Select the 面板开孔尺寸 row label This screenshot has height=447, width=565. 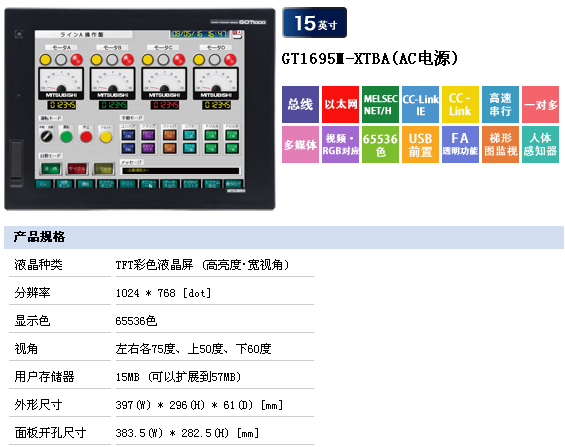[x=50, y=433]
